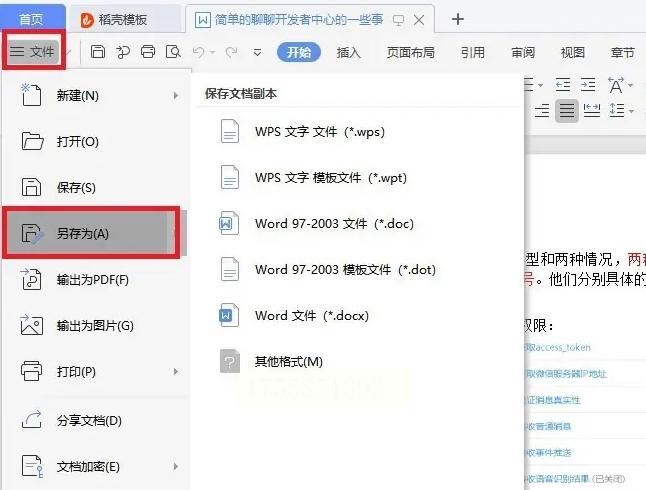646x490 pixels.
Task: Click the distributed alignment icon
Action: pos(592,110)
